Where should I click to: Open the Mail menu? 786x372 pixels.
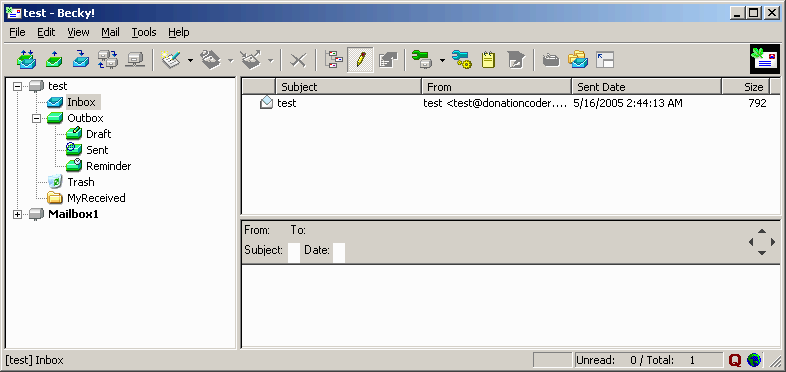point(110,32)
